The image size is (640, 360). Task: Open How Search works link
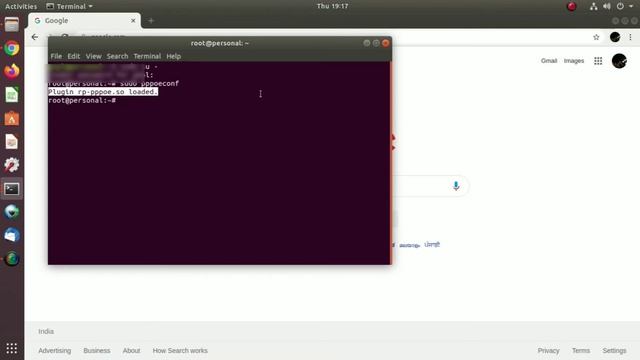pyautogui.click(x=180, y=351)
